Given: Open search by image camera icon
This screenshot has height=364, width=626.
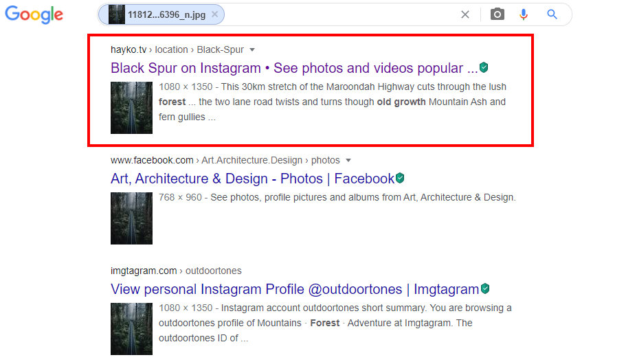Looking at the screenshot, I should click(x=497, y=14).
